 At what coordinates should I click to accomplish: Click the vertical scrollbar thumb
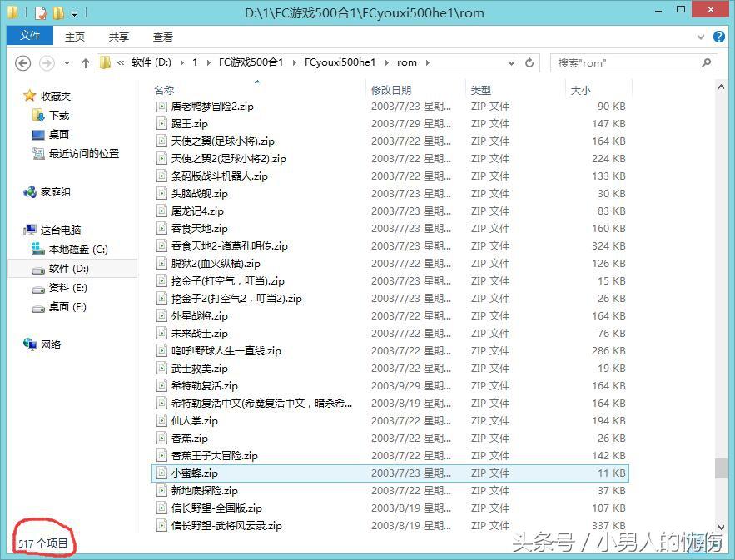[x=721, y=468]
